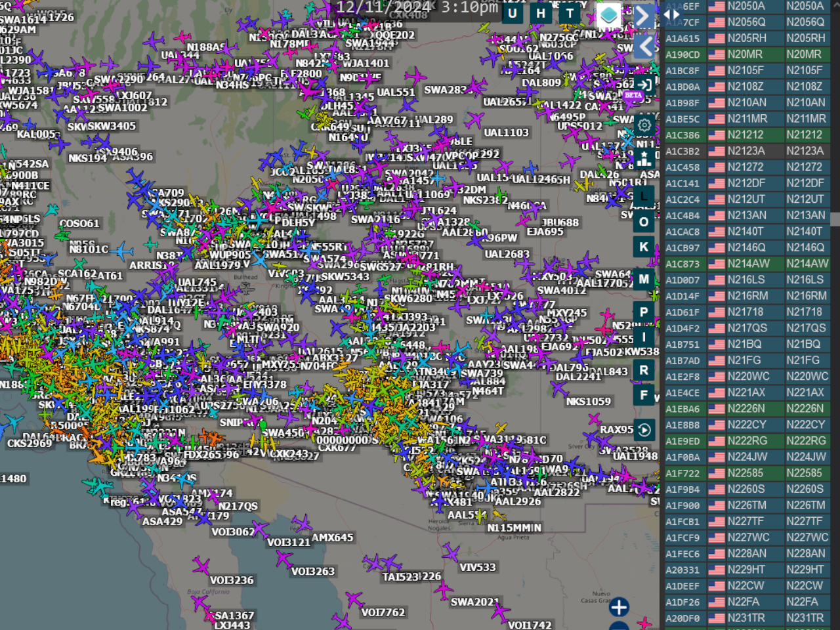
Task: Click the UAL1103 map label
Action: tap(506, 133)
